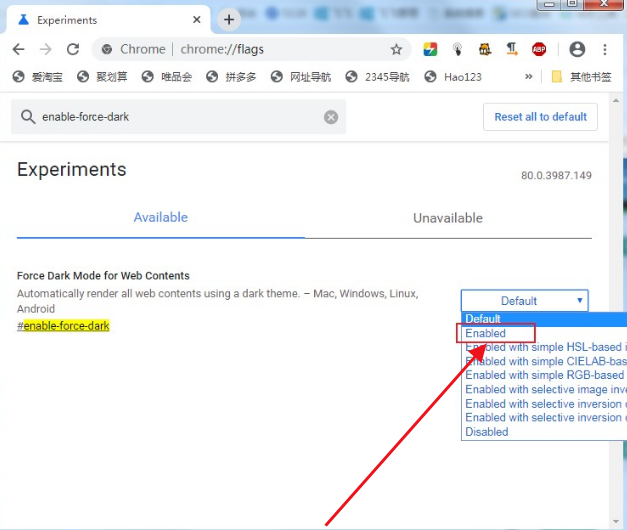Open the #enable-force-dark anchor link

pos(63,326)
